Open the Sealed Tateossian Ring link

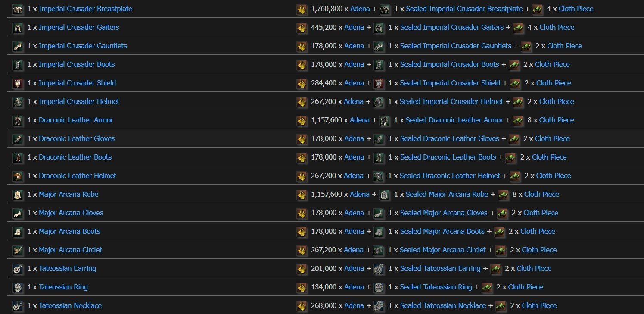point(436,287)
